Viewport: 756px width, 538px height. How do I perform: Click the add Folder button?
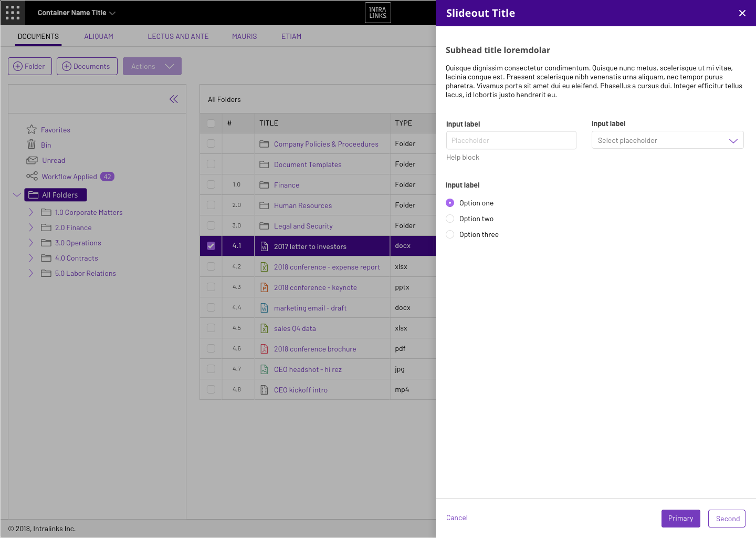tap(30, 66)
